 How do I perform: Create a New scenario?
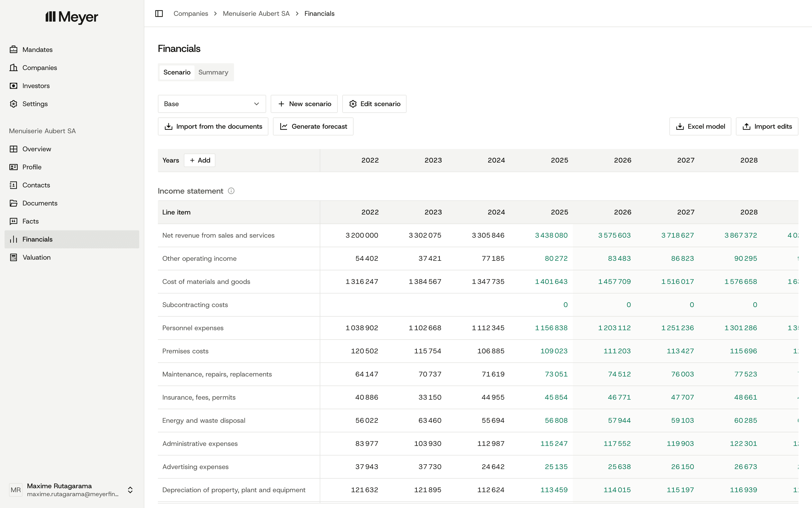(x=304, y=104)
